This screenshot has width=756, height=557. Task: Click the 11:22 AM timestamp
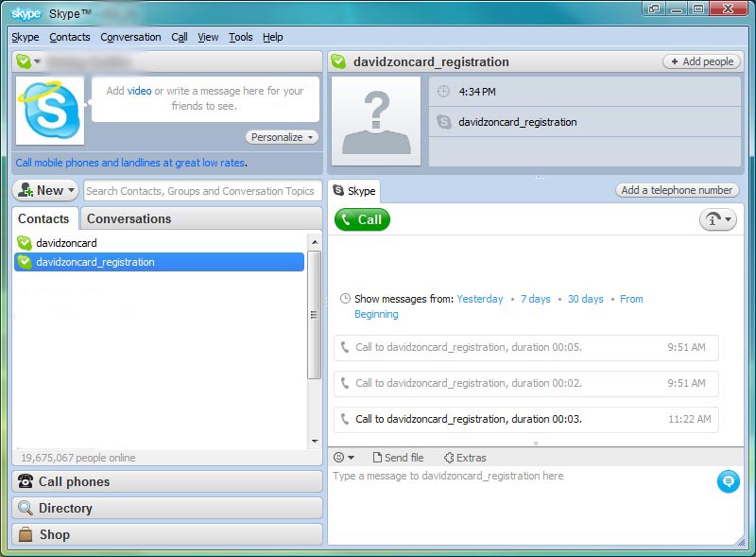690,419
